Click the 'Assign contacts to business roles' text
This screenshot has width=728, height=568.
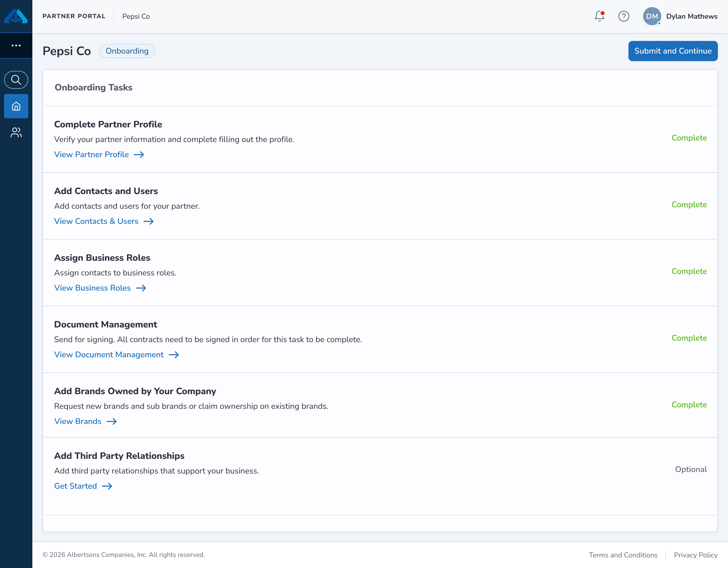115,273
